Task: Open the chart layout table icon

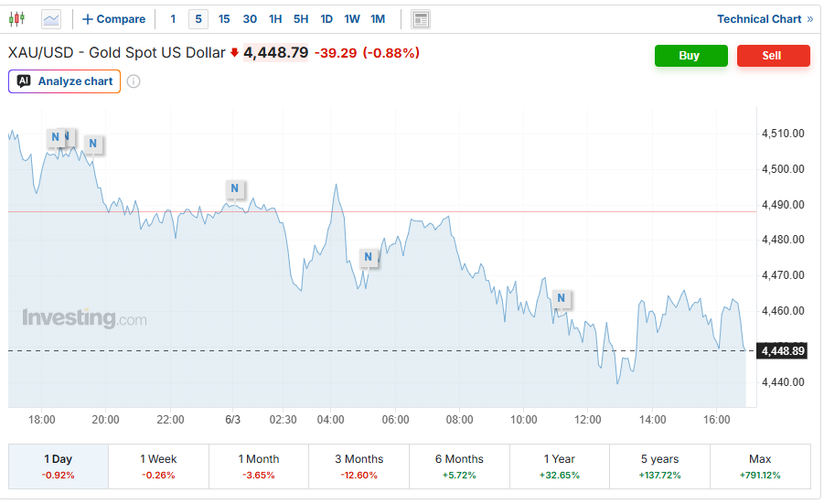Action: coord(421,19)
